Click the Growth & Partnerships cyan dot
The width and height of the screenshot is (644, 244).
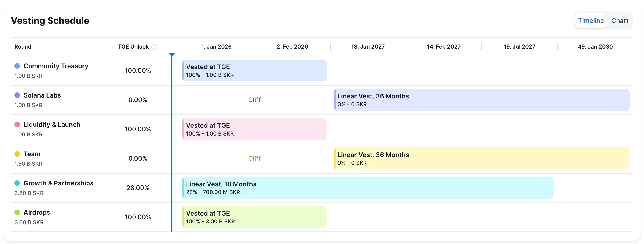point(17,183)
